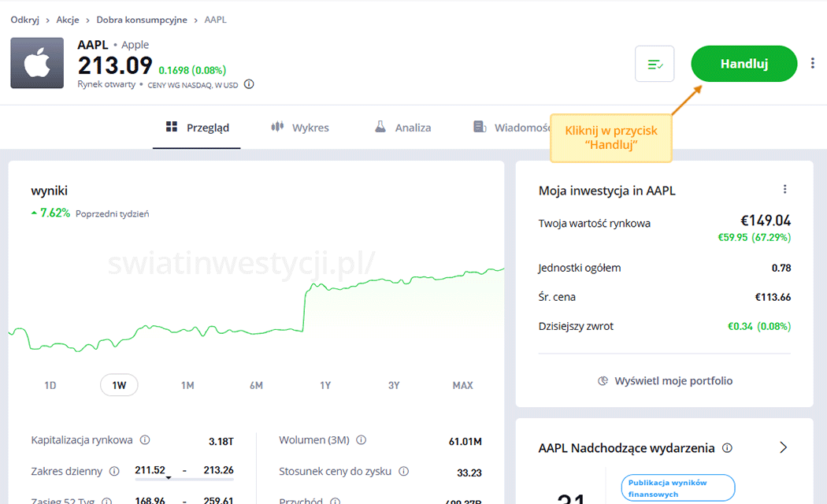Click the Apple logo thumbnail

(37, 63)
